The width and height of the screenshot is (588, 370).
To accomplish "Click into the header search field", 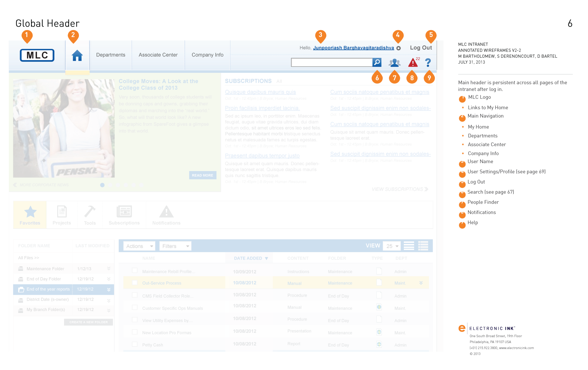I will coord(332,62).
